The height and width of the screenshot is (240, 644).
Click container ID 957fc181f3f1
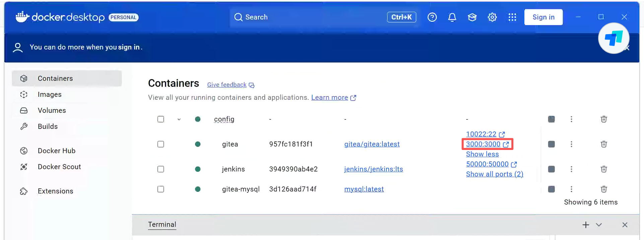click(x=291, y=144)
